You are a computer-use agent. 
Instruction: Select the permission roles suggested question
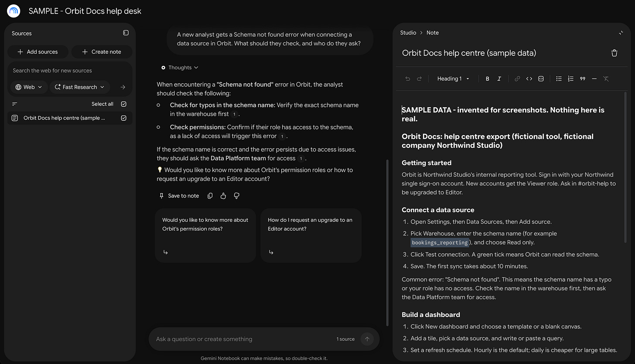pos(205,235)
